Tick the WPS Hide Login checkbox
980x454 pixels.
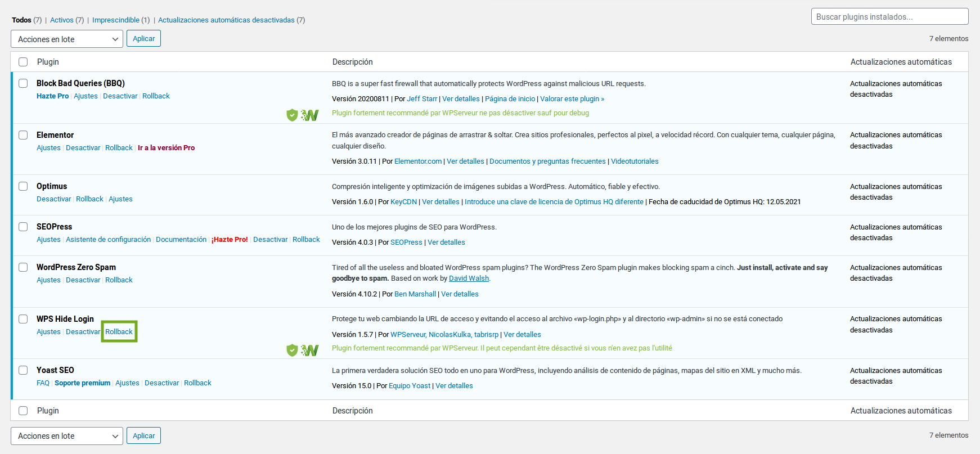[x=23, y=319]
